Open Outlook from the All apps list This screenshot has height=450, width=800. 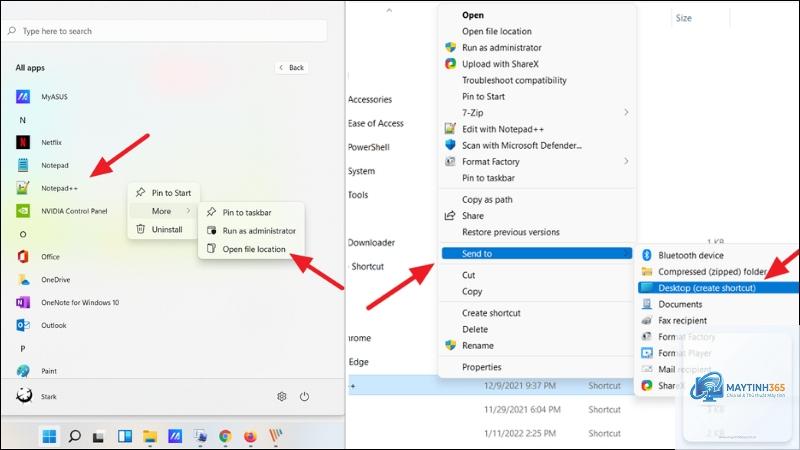[54, 326]
